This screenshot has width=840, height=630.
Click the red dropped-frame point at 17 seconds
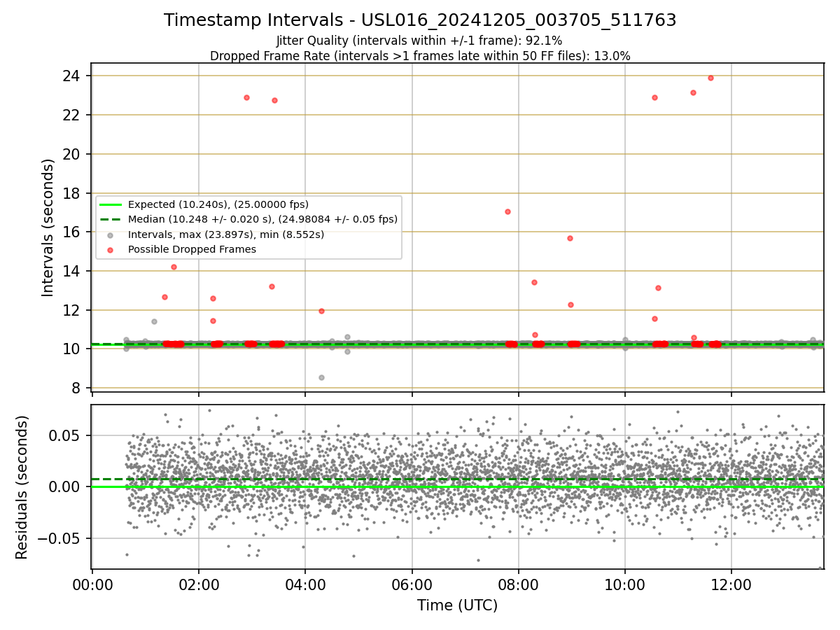tap(507, 211)
